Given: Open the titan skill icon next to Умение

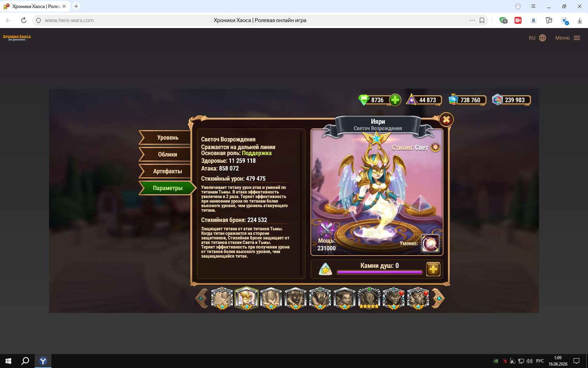Looking at the screenshot, I should [x=430, y=243].
